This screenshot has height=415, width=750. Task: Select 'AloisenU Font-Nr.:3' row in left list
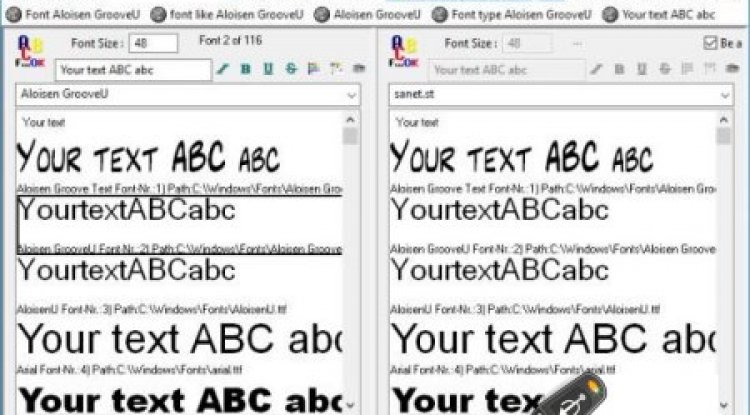tap(152, 309)
